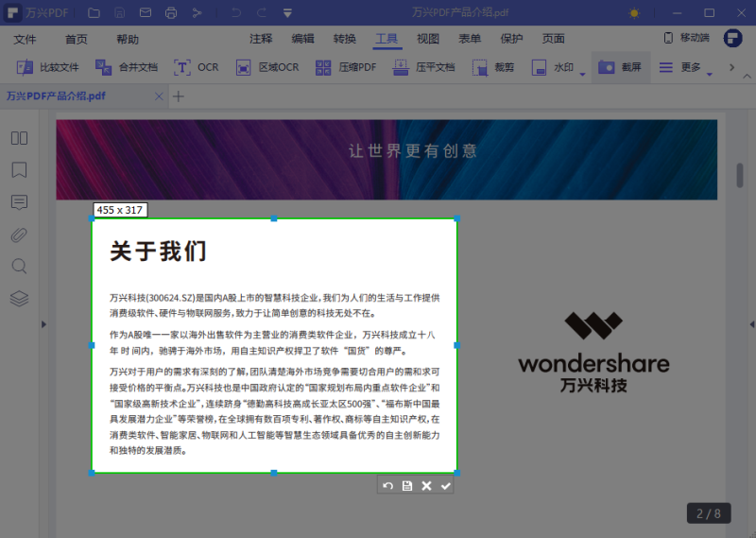Expand the 水印 dropdown arrow
The height and width of the screenshot is (538, 756).
[582, 75]
